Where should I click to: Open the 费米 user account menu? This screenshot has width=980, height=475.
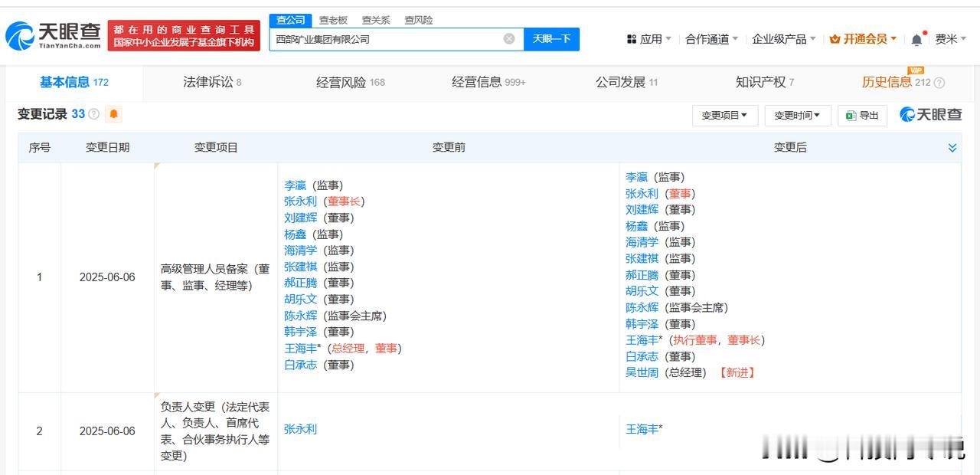pos(950,39)
